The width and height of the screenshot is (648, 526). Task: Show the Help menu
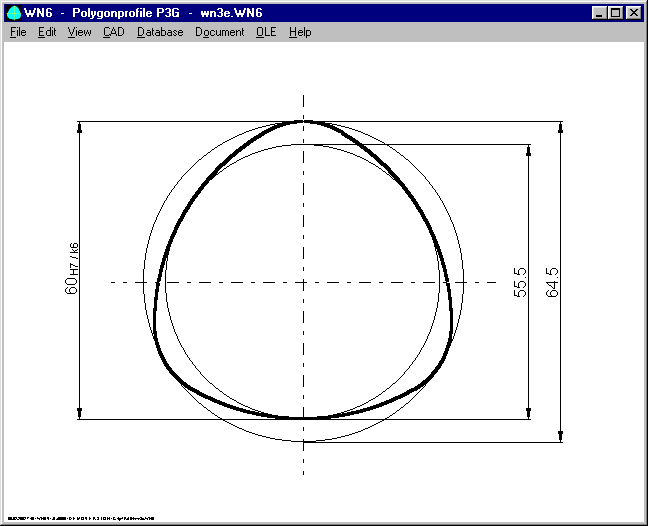(x=300, y=32)
